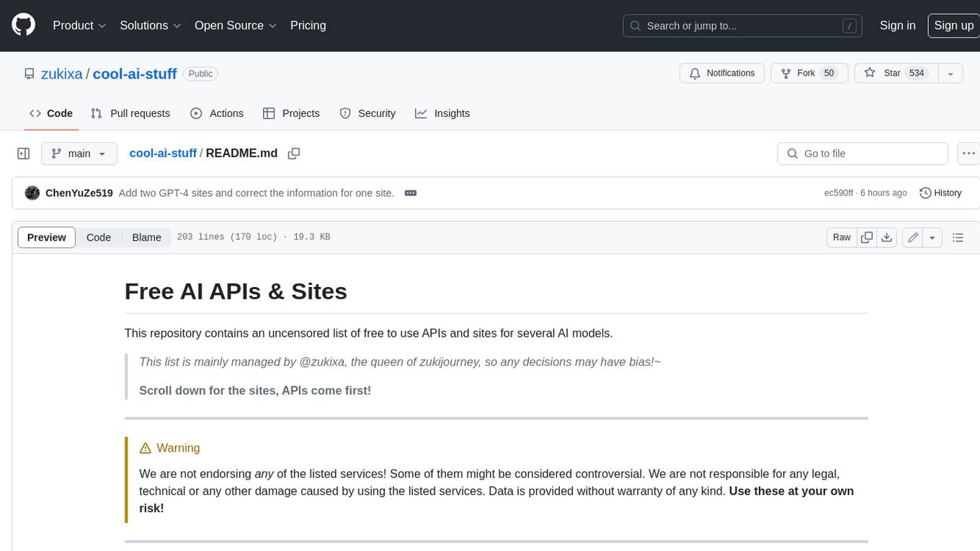The width and height of the screenshot is (980, 551).
Task: Open the cool-ai-stuff repository link
Action: (135, 74)
